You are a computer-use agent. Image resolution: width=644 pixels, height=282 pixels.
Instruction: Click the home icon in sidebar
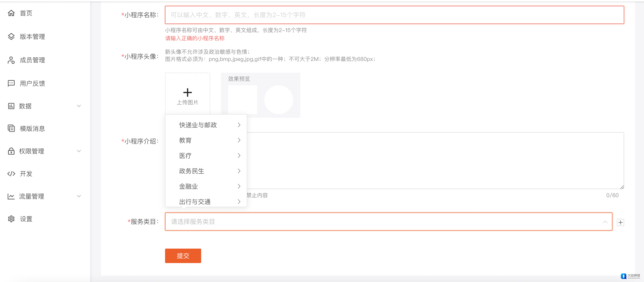point(11,13)
